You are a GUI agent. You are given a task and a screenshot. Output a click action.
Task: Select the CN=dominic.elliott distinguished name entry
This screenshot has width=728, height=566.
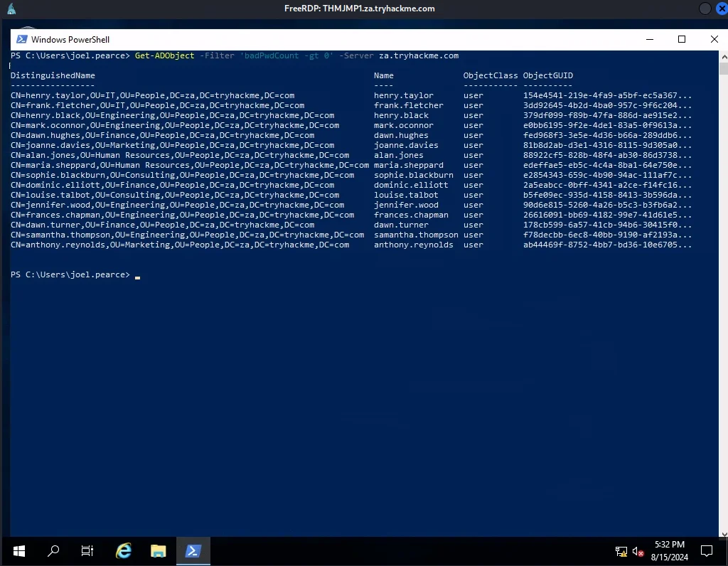click(x=172, y=186)
